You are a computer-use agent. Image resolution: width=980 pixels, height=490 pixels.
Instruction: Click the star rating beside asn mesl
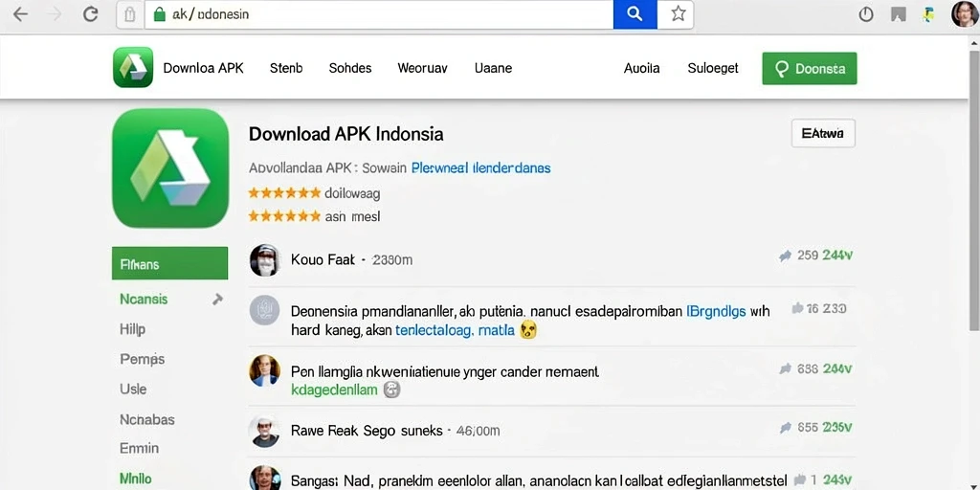[x=284, y=216]
